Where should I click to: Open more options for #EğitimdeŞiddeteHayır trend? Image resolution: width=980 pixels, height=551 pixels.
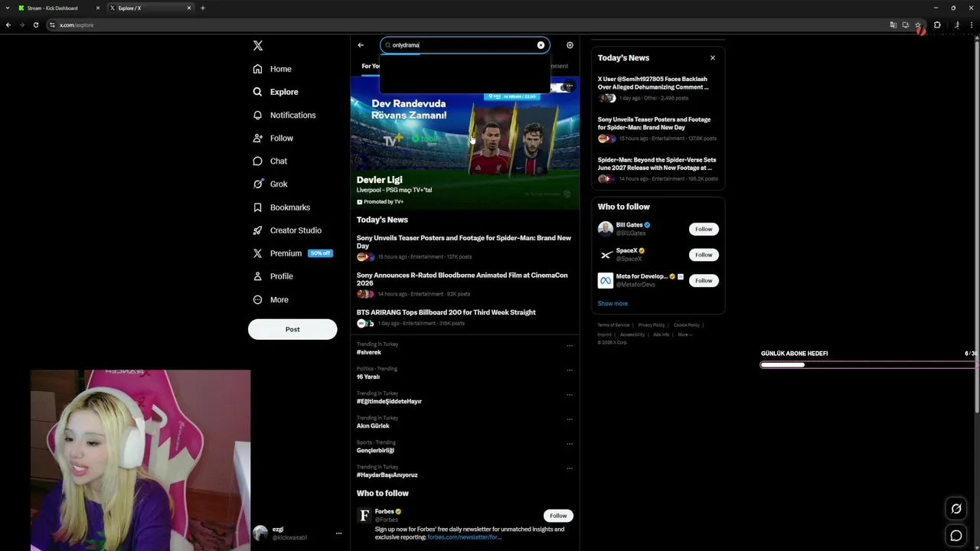[x=570, y=395]
